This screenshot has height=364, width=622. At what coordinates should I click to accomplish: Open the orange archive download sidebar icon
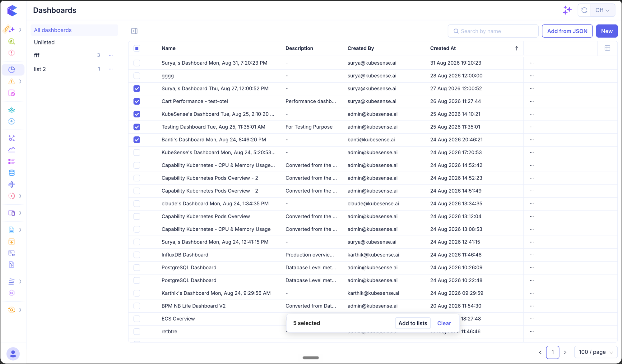click(12, 242)
